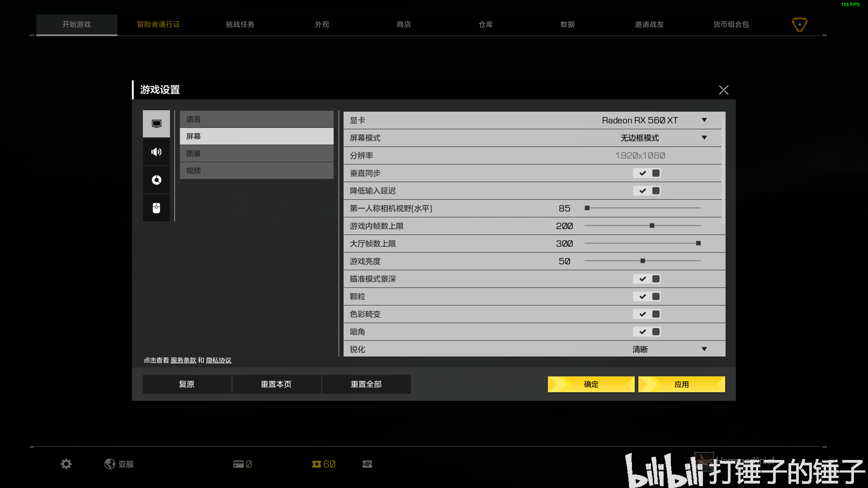Screen dimensions: 868x488
Task: Toggle the 垂直同步 switch
Action: pyautogui.click(x=647, y=173)
